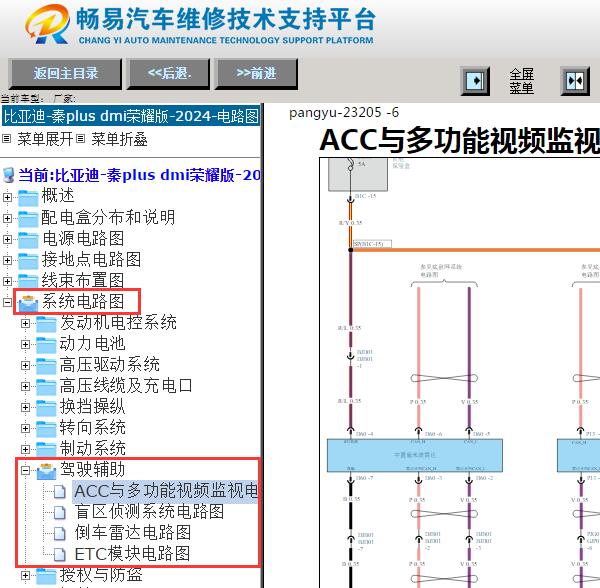Open the ETC模块电路图 item

[x=132, y=554]
